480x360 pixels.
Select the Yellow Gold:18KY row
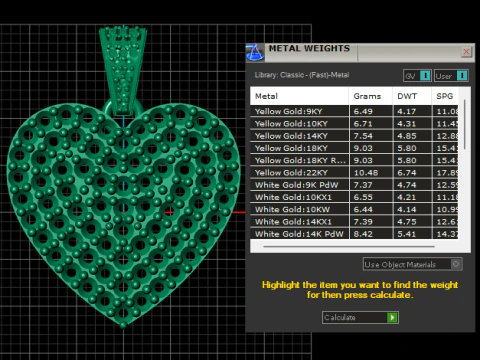pyautogui.click(x=354, y=148)
